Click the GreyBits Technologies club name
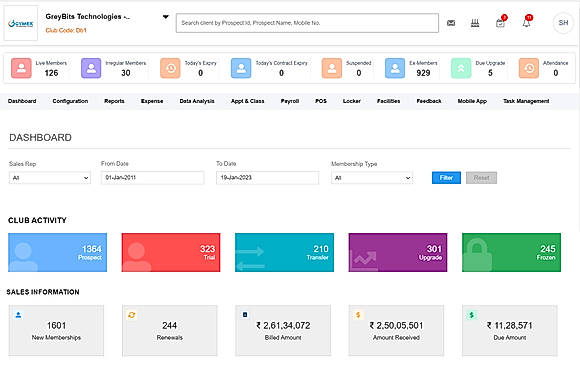The width and height of the screenshot is (580, 368). click(88, 17)
